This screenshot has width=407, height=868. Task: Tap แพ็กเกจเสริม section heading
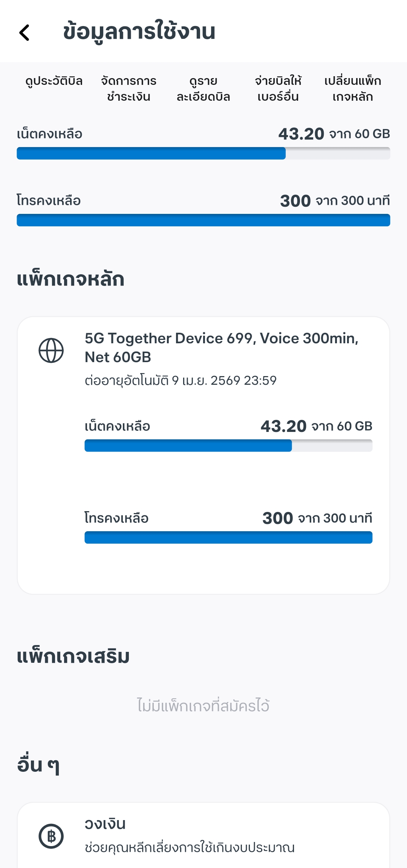click(73, 657)
